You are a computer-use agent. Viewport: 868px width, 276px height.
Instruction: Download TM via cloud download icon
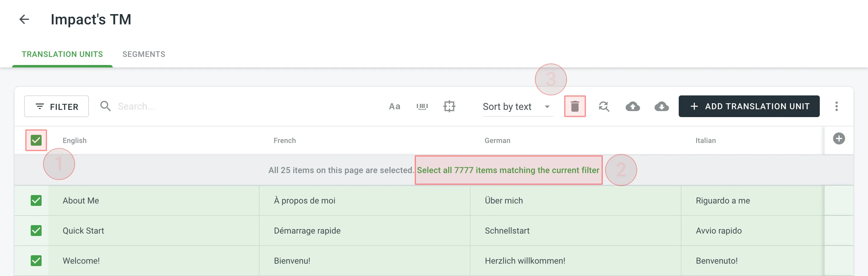(x=662, y=106)
